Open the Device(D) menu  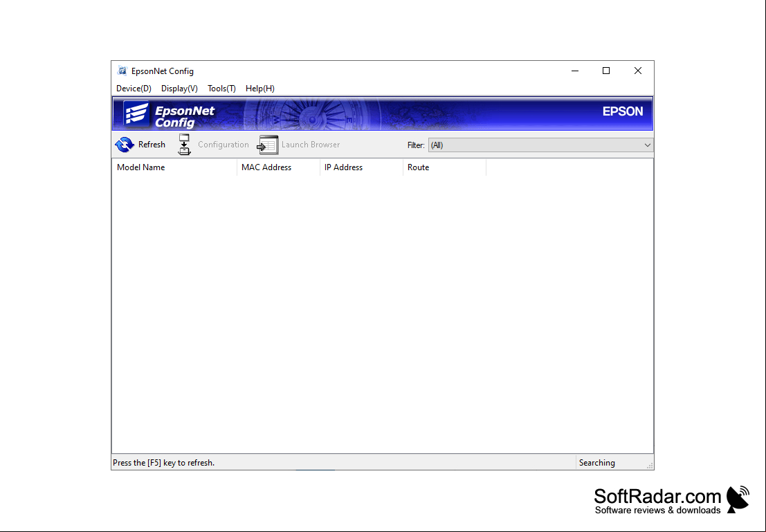pos(134,89)
